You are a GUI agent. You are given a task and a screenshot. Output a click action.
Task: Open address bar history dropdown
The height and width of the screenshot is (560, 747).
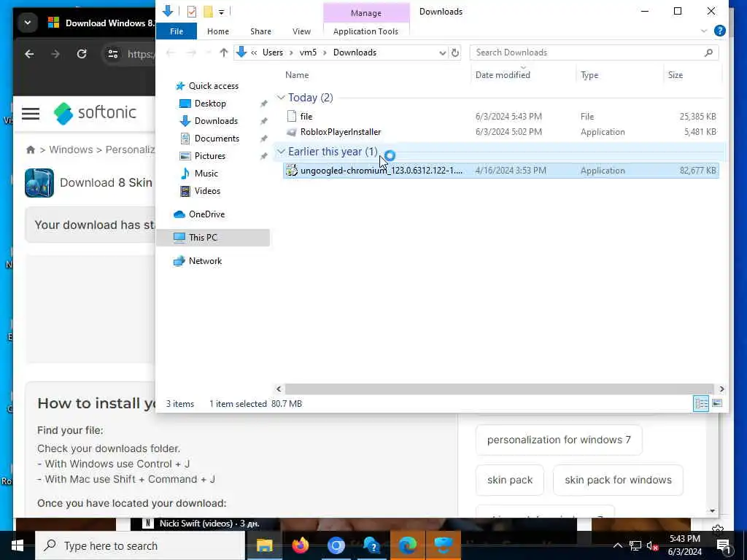(442, 52)
